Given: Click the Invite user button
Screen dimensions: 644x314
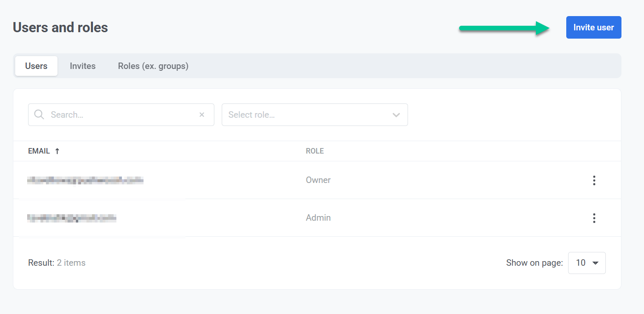Looking at the screenshot, I should click(593, 28).
